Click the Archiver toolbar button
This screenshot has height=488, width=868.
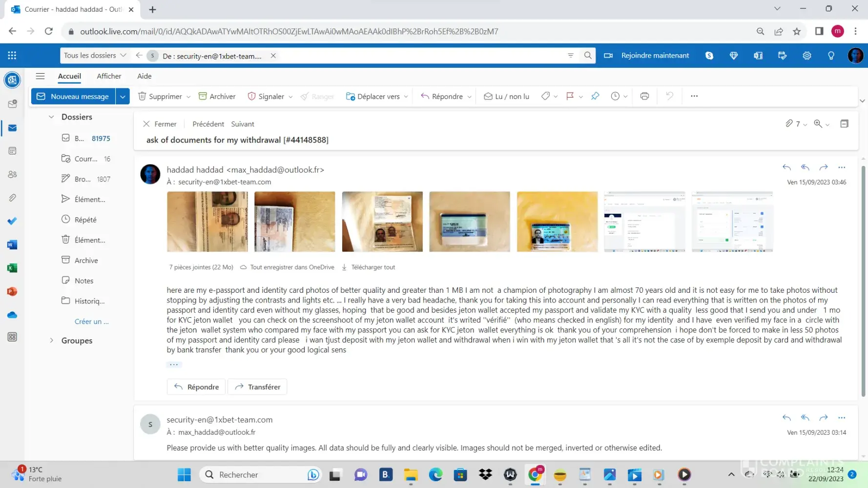(x=217, y=96)
